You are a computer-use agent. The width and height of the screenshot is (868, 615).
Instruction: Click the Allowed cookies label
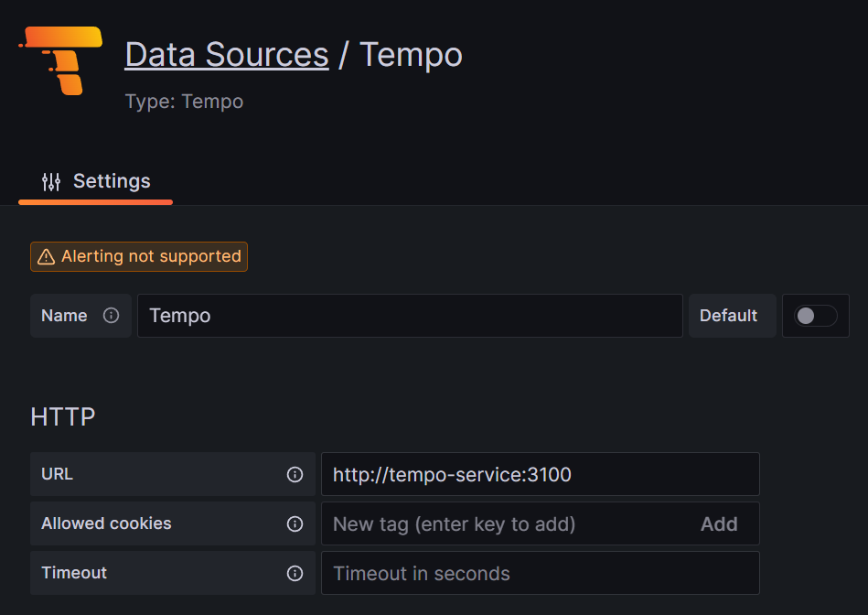(106, 523)
